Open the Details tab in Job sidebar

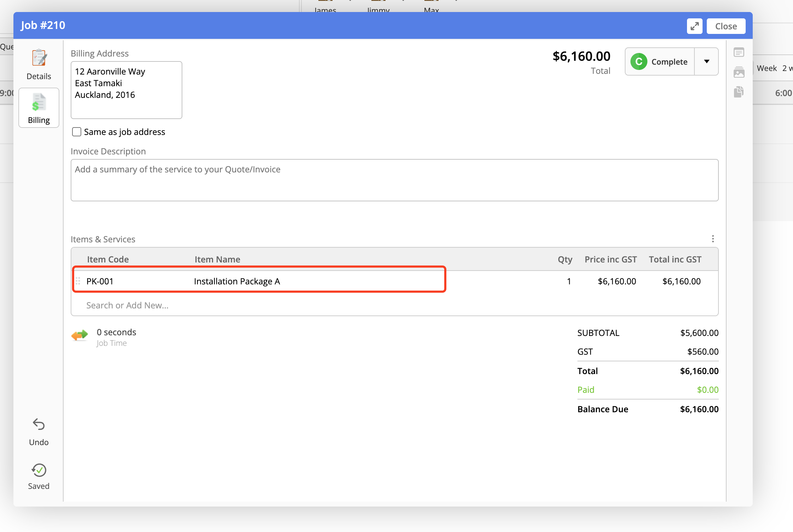tap(39, 65)
